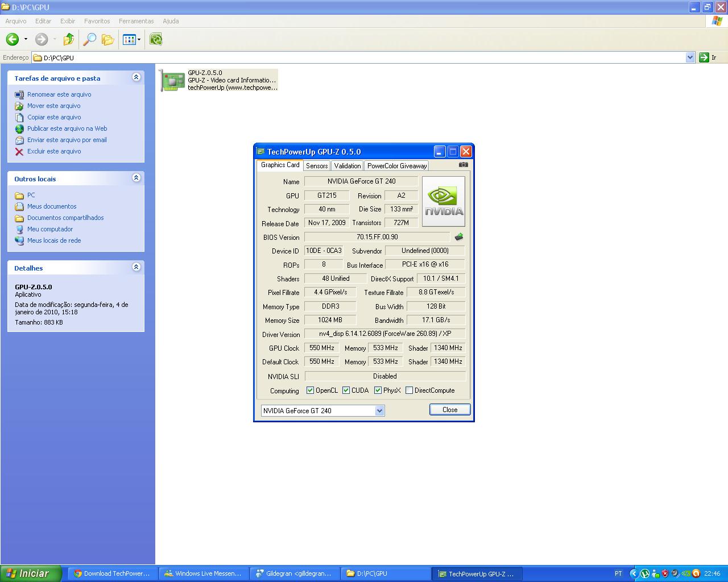Collapse the Outros locais panel

coord(136,178)
